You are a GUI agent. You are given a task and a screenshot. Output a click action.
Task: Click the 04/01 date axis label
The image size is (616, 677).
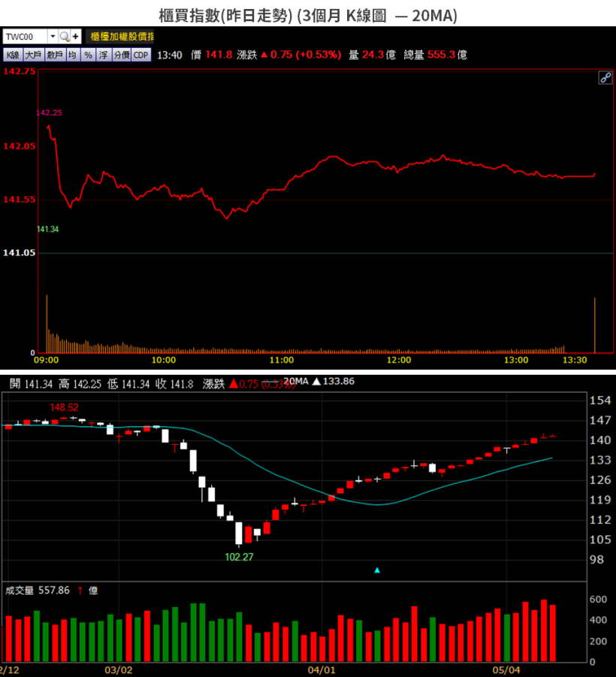click(322, 670)
